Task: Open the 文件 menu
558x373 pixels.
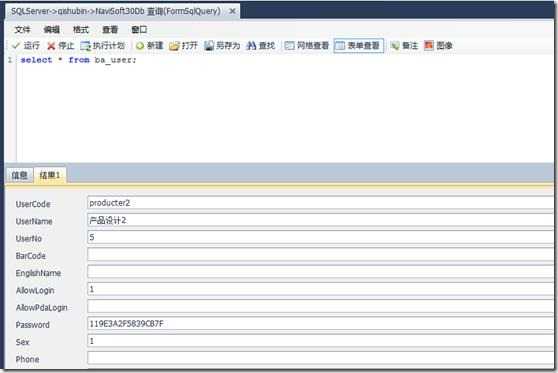Action: click(x=22, y=30)
